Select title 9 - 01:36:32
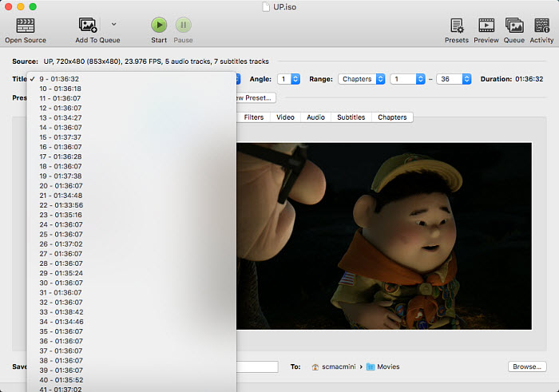 pyautogui.click(x=131, y=79)
